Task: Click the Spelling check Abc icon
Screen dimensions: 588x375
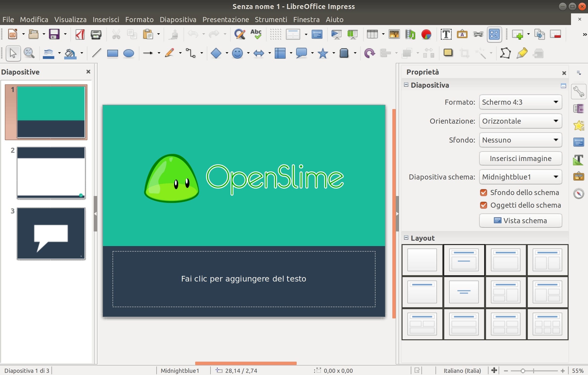Action: [x=256, y=34]
